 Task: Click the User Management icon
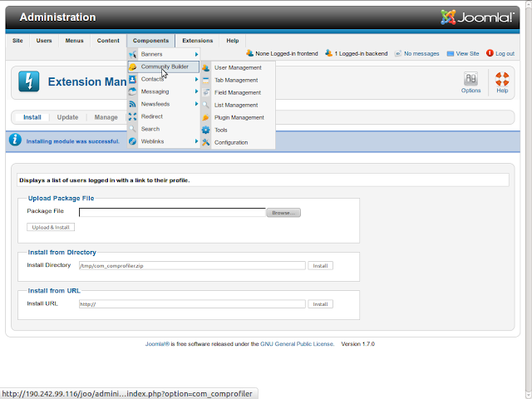[206, 68]
